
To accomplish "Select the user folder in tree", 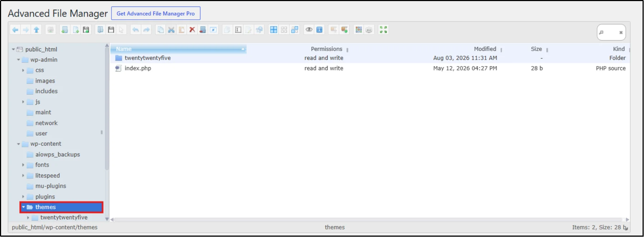I will coord(41,134).
